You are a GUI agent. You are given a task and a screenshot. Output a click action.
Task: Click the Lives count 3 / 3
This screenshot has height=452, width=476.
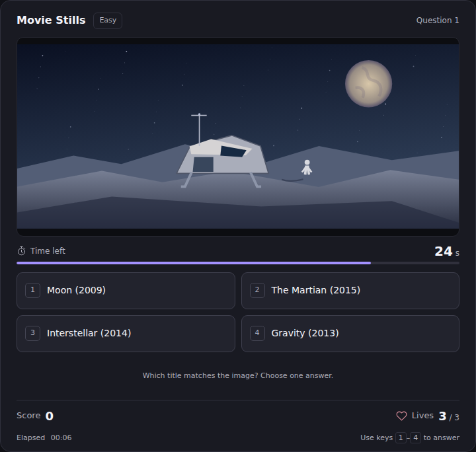click(x=449, y=416)
